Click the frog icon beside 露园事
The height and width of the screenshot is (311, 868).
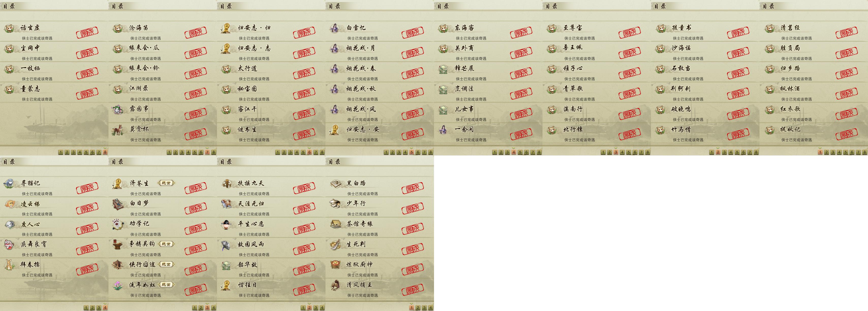pyautogui.click(x=118, y=110)
